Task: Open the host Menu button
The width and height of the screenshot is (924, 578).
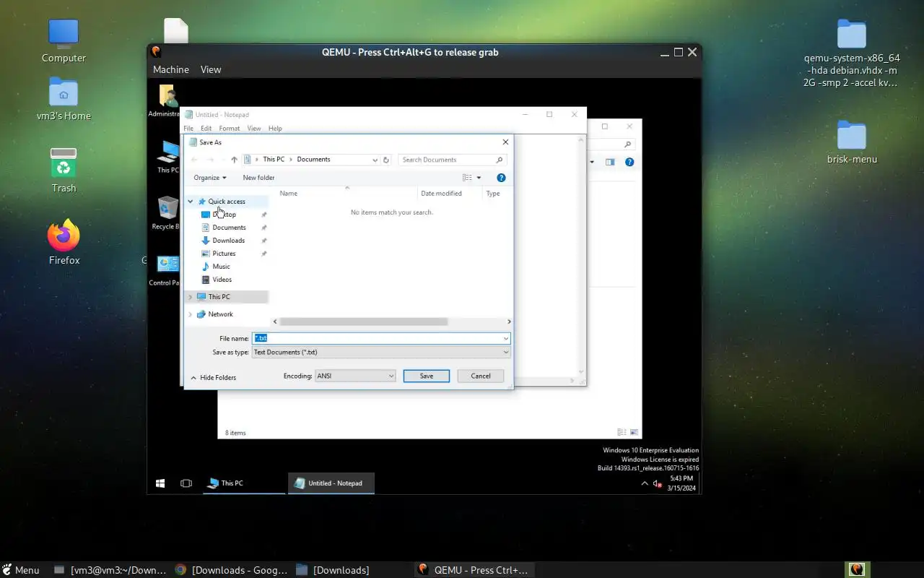Action: (x=20, y=570)
